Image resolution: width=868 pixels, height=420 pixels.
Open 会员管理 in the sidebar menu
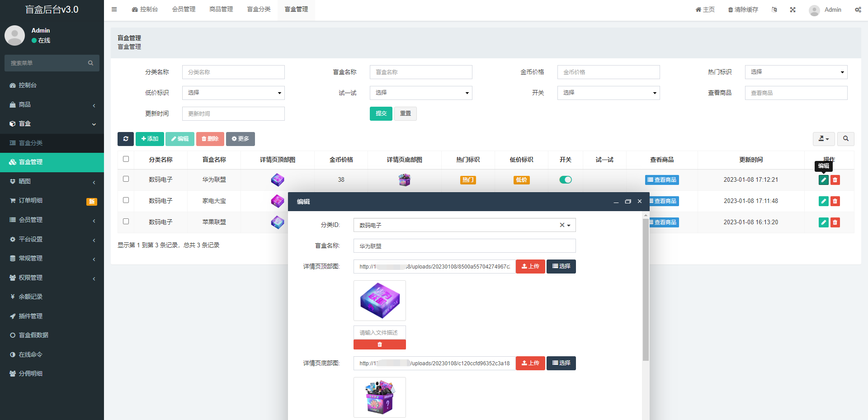(x=31, y=220)
